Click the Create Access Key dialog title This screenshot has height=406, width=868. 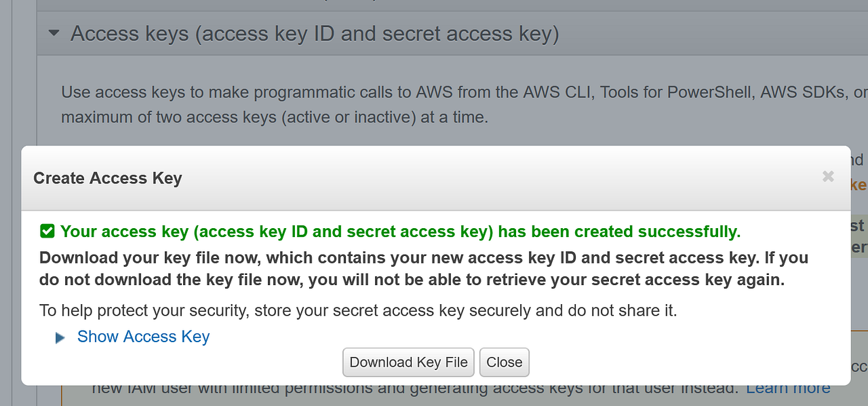[108, 178]
